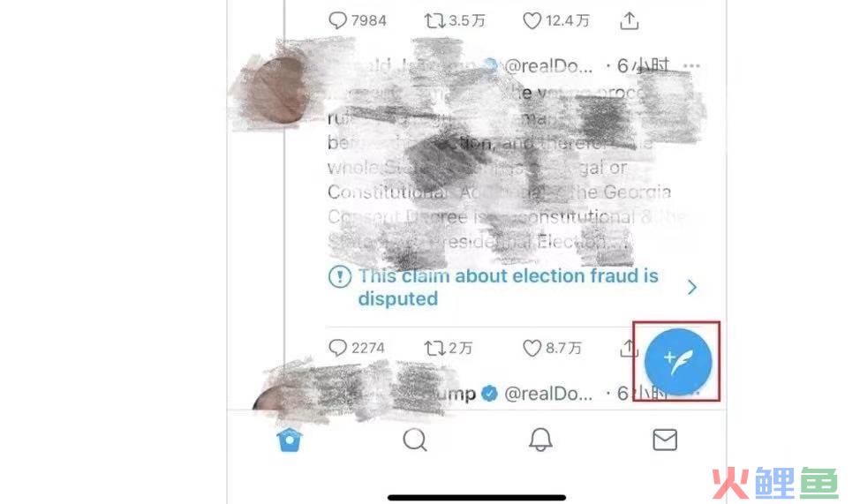Retweet the tweet with 3.5万 retweets
The height and width of the screenshot is (504, 860).
pos(455,21)
